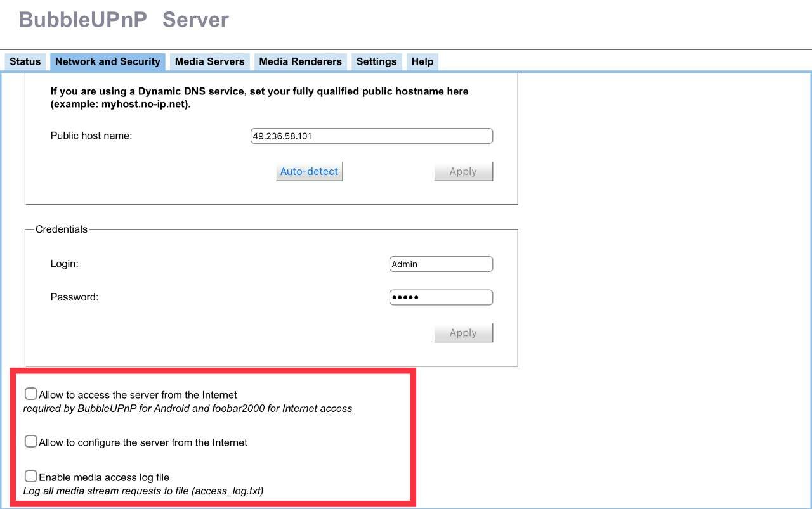The image size is (812, 509).
Task: Click Apply in the Credentials section
Action: [463, 333]
